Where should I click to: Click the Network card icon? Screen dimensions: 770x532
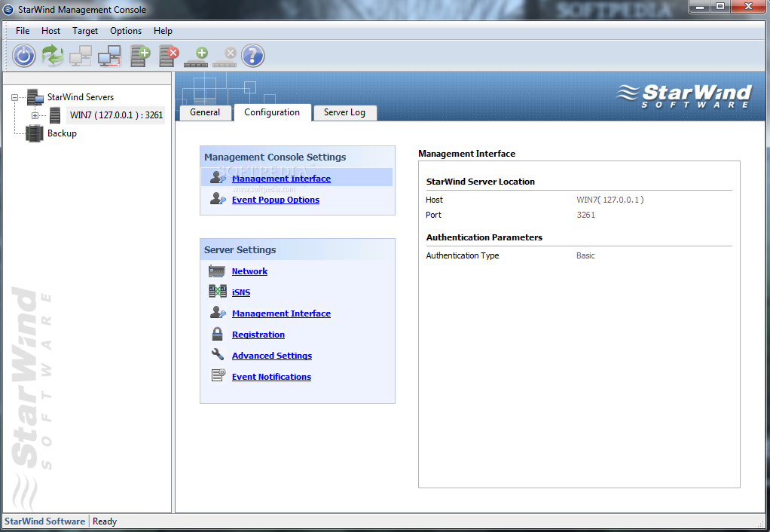click(217, 271)
